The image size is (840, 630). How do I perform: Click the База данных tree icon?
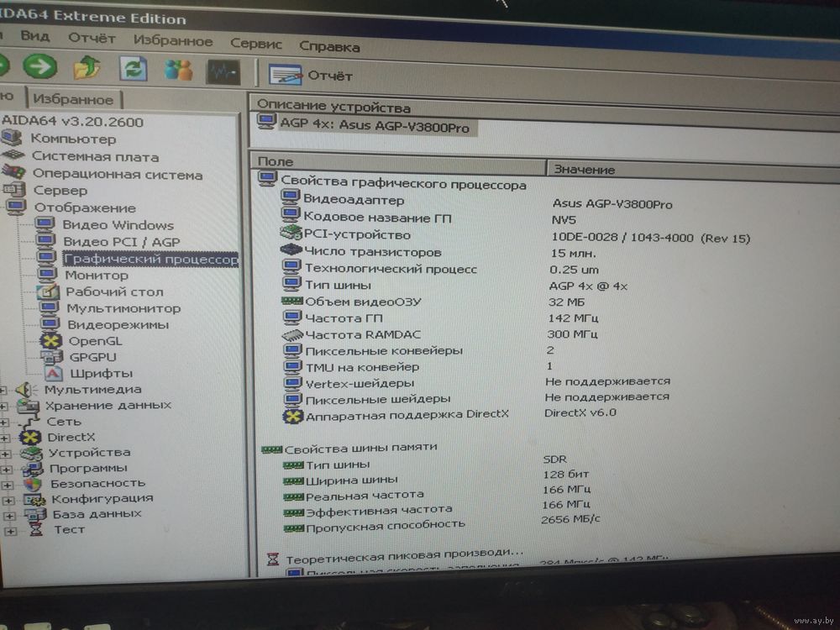coord(35,515)
